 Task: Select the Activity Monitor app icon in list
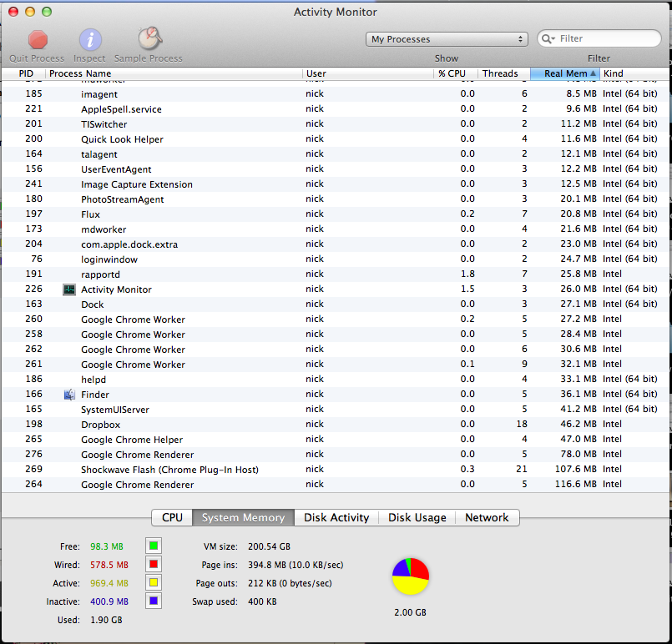click(x=69, y=289)
